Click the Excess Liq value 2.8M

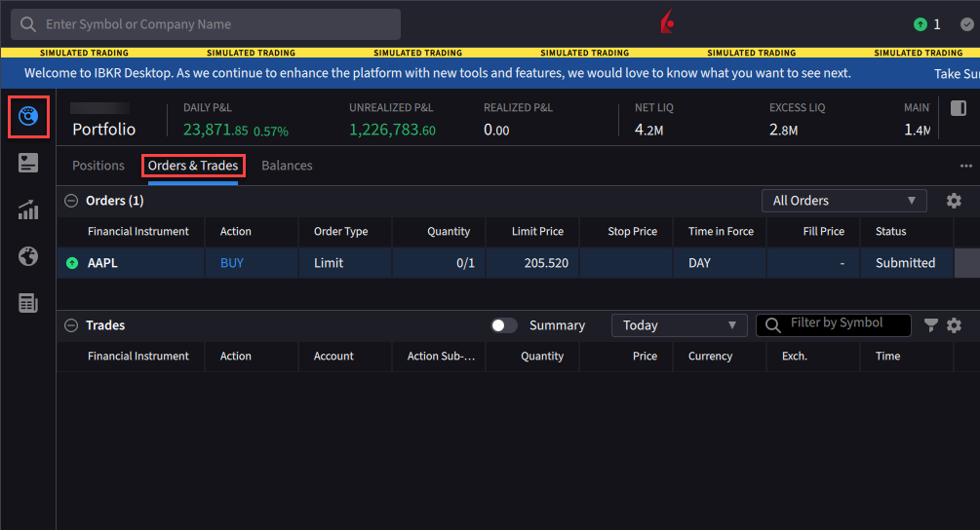[783, 130]
